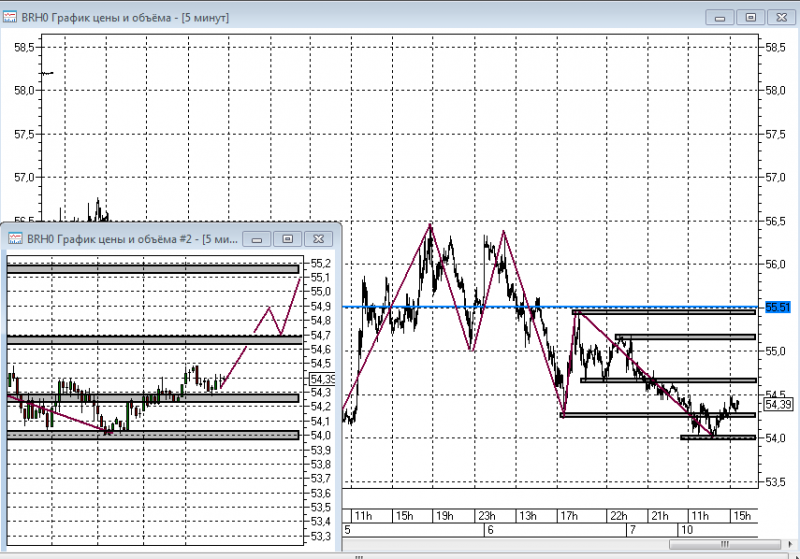Click date 7 on the date axis

tap(633, 530)
